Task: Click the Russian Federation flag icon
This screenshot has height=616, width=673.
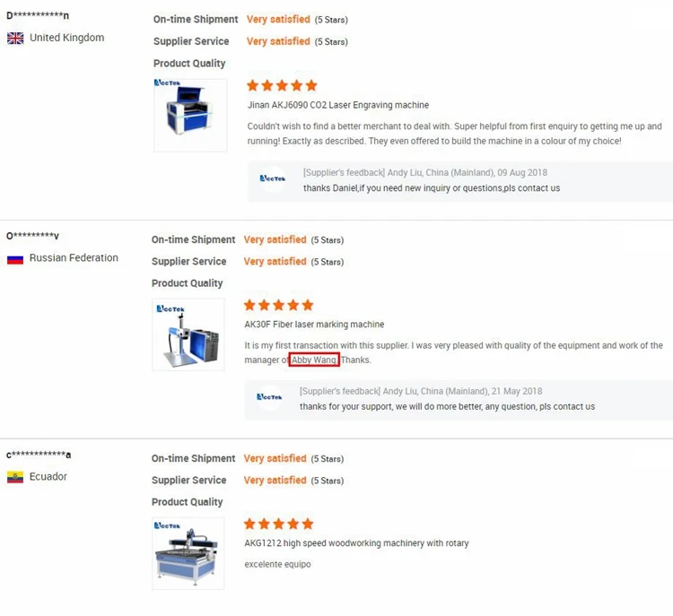Action: [15, 258]
